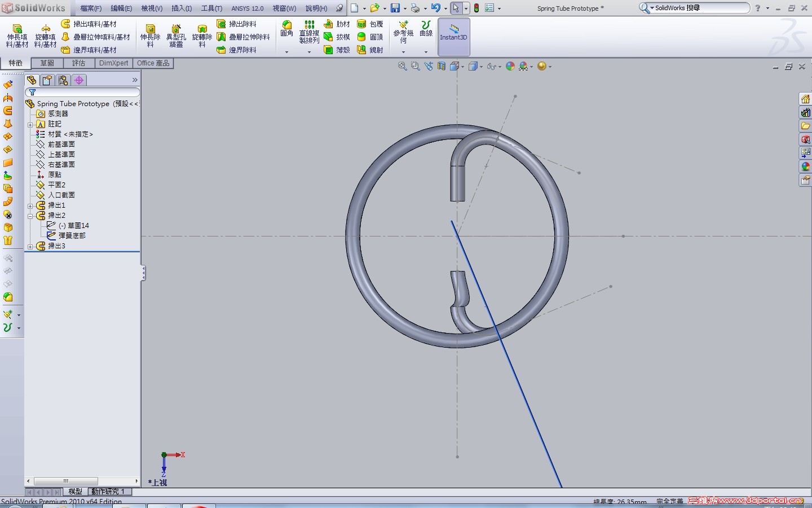Click the zoom to area icon
The height and width of the screenshot is (508, 812).
tap(415, 66)
